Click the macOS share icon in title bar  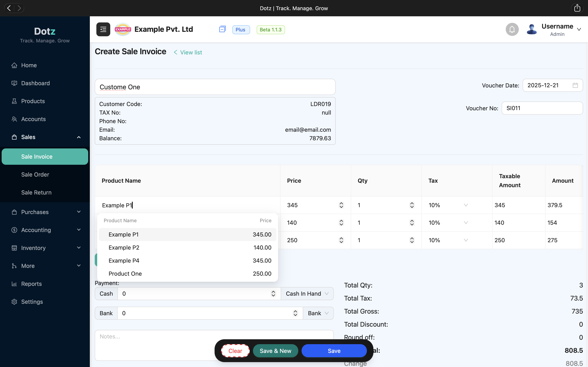tap(577, 8)
